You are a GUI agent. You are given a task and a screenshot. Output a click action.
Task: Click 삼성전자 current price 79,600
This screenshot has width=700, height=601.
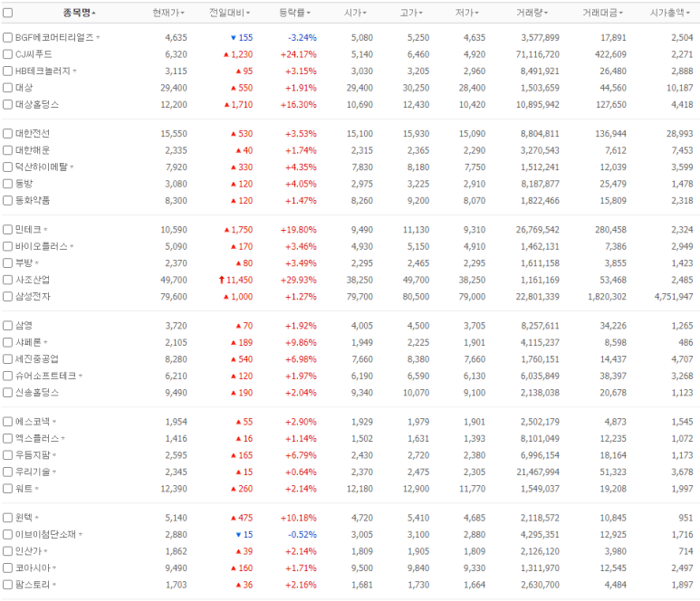(x=174, y=297)
